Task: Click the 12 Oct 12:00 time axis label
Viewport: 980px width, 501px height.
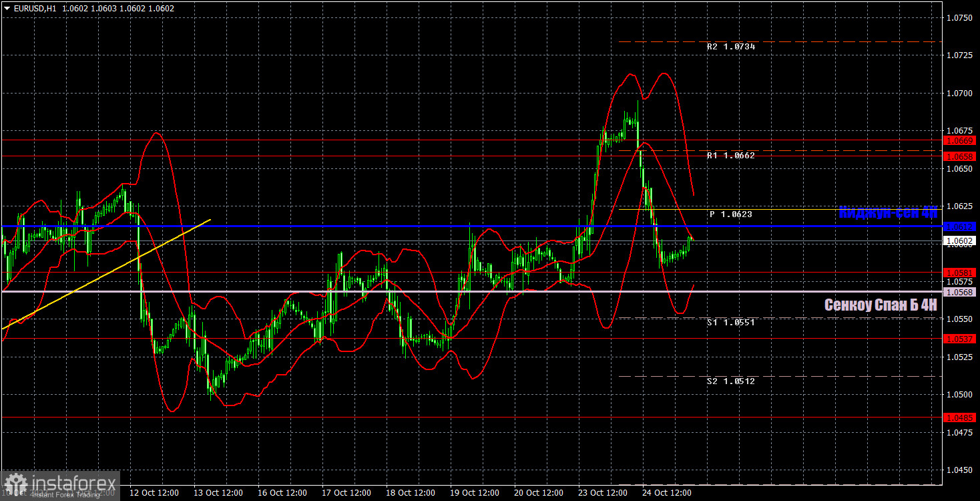Action: click(x=154, y=493)
